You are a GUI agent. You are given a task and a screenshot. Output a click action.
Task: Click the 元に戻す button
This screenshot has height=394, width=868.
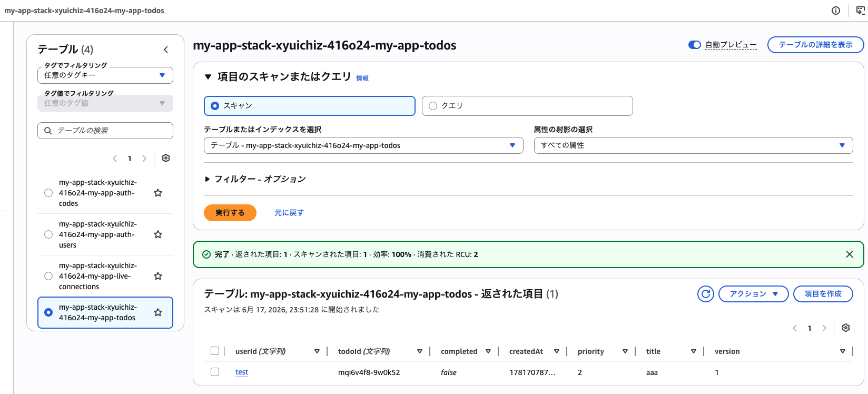[289, 213]
